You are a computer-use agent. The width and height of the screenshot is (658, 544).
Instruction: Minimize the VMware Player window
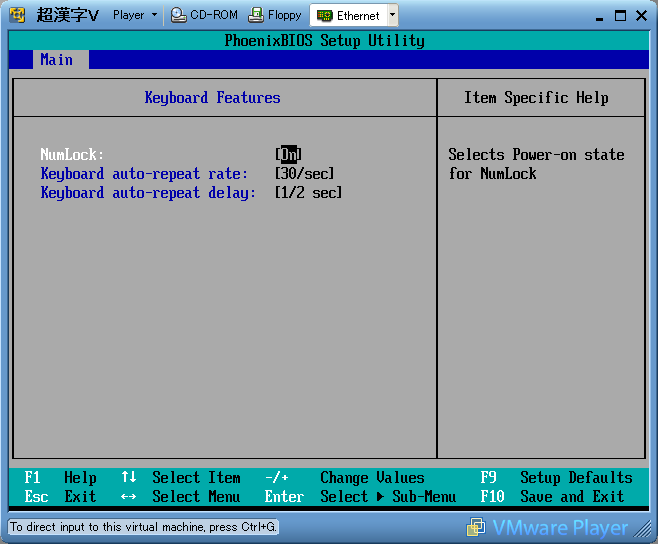coord(598,15)
